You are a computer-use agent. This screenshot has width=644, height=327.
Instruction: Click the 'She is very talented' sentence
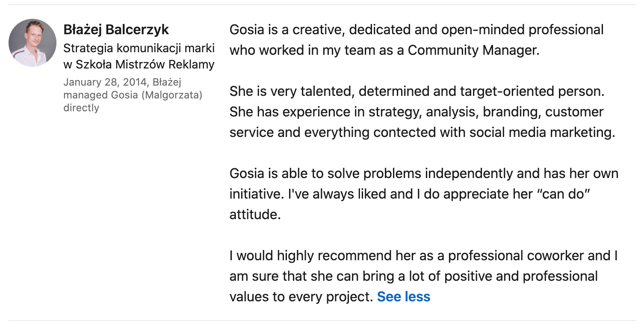pyautogui.click(x=293, y=92)
